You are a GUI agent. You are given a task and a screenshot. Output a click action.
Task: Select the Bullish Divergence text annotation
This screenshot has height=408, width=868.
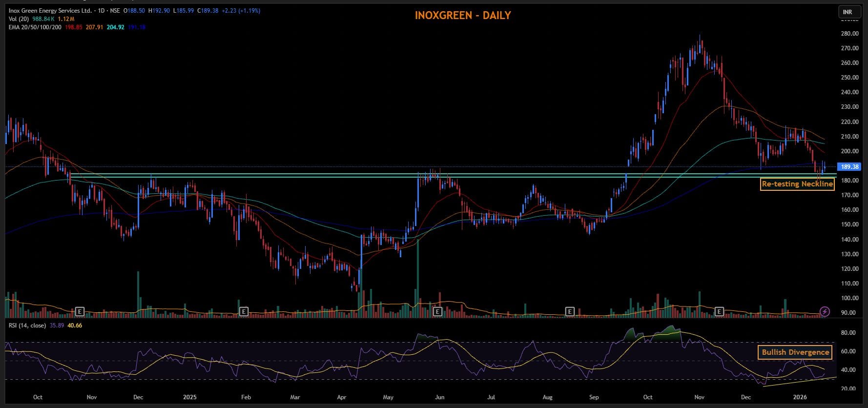tap(795, 352)
